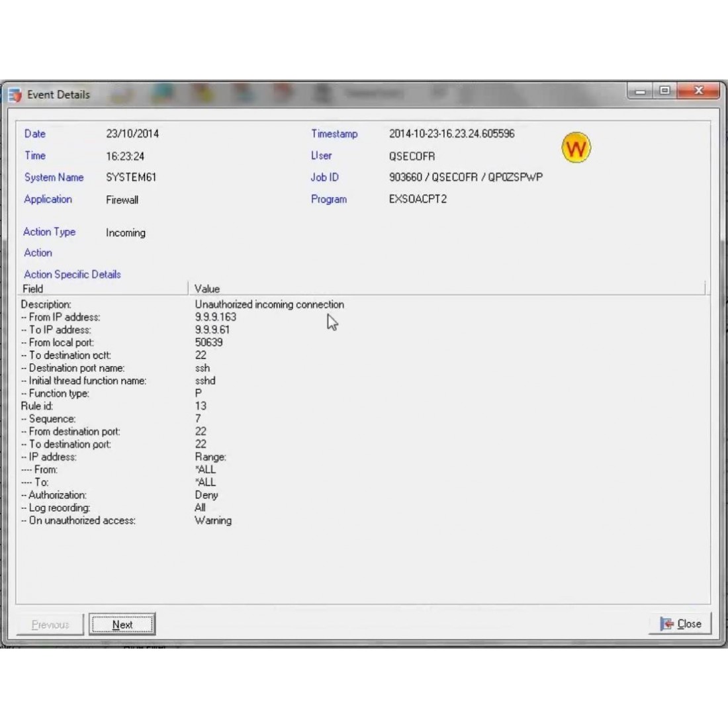
Task: Click the yellow W warning icon
Action: [x=576, y=148]
